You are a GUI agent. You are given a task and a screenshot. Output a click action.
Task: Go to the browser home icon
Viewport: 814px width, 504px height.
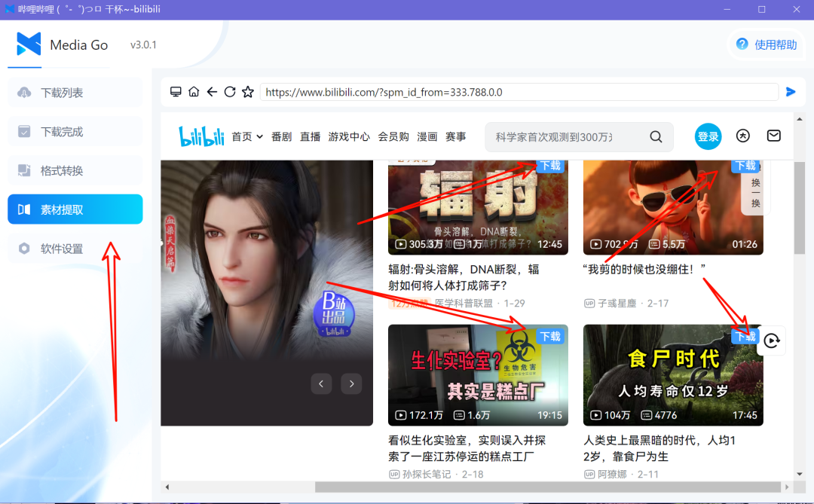(x=194, y=92)
